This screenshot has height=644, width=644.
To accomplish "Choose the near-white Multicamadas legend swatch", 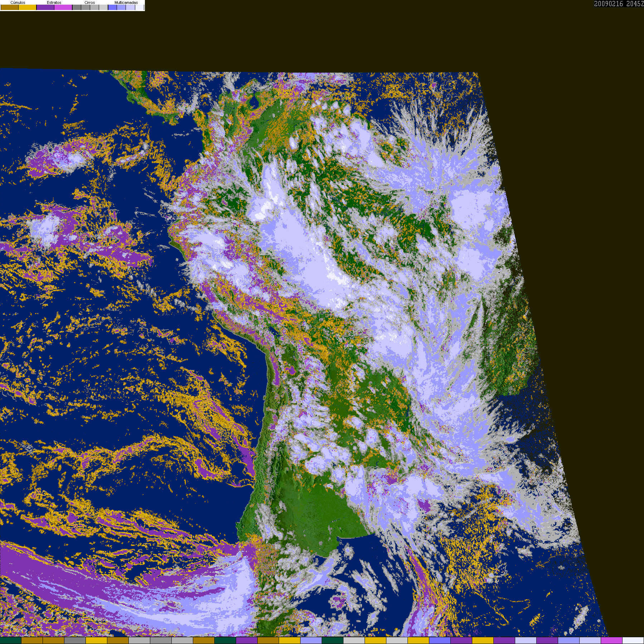I will 140,7.
